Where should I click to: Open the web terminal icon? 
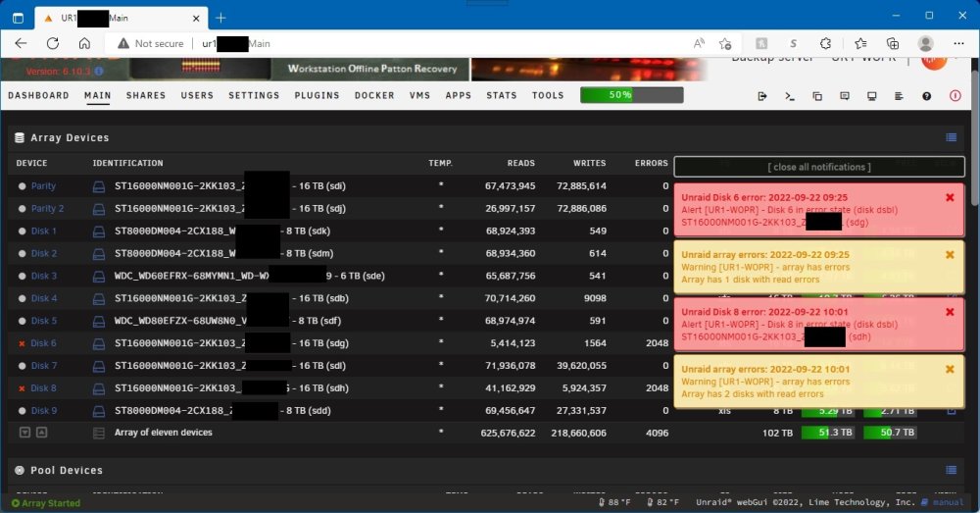coord(789,96)
